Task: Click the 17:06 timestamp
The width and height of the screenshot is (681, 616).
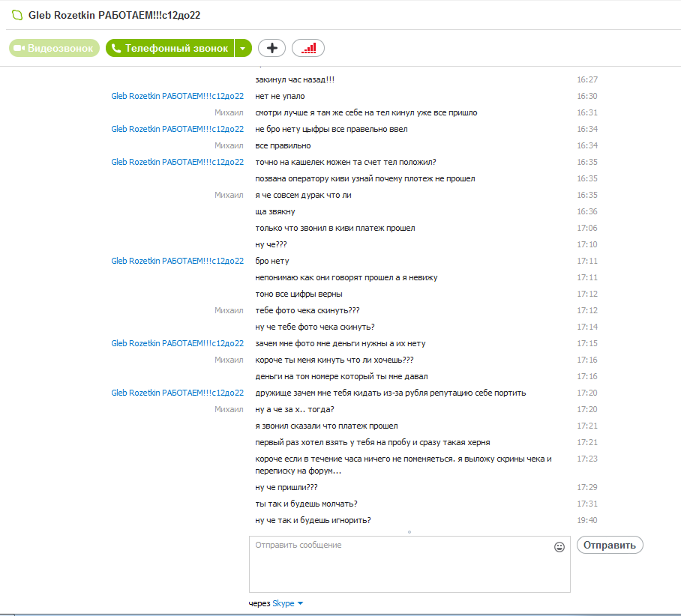Action: click(x=587, y=229)
